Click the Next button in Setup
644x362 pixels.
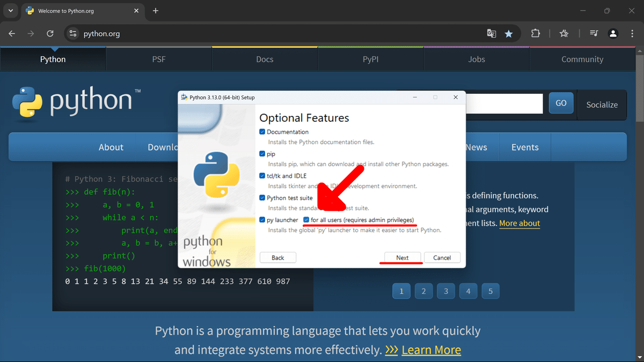tap(402, 258)
